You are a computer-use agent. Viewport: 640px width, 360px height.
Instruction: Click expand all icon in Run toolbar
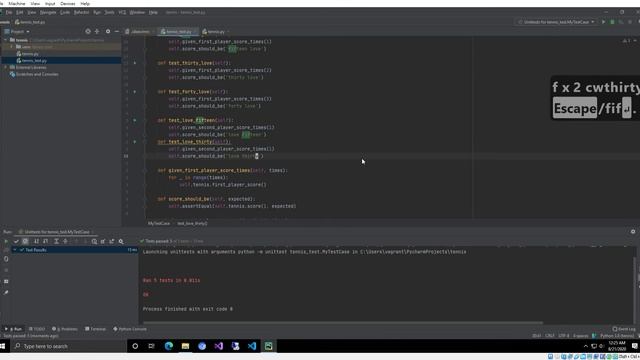click(x=56, y=241)
